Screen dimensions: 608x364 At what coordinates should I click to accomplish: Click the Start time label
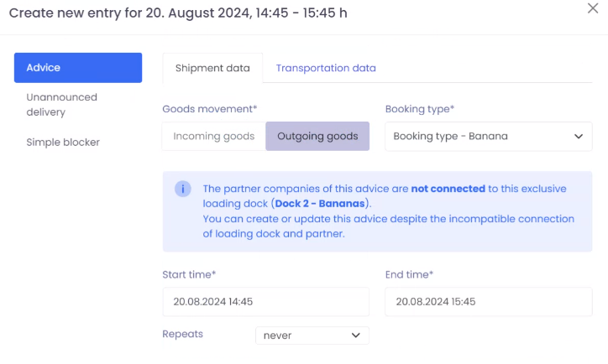pyautogui.click(x=189, y=274)
